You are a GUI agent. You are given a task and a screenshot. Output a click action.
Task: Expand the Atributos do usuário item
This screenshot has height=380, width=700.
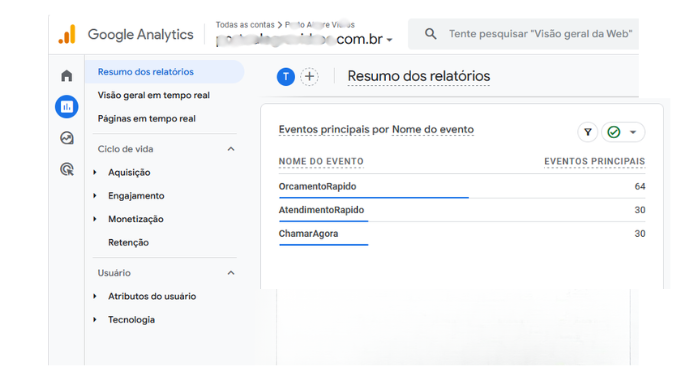tap(95, 296)
